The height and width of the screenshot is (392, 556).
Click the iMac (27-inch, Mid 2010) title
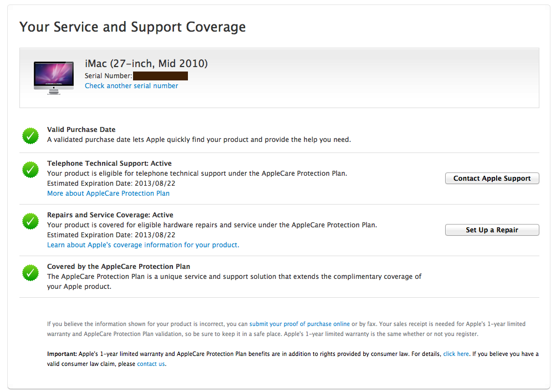146,63
